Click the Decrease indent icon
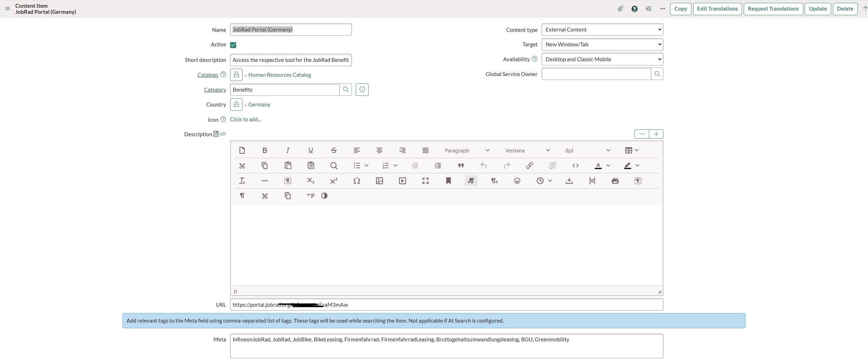 (x=415, y=166)
